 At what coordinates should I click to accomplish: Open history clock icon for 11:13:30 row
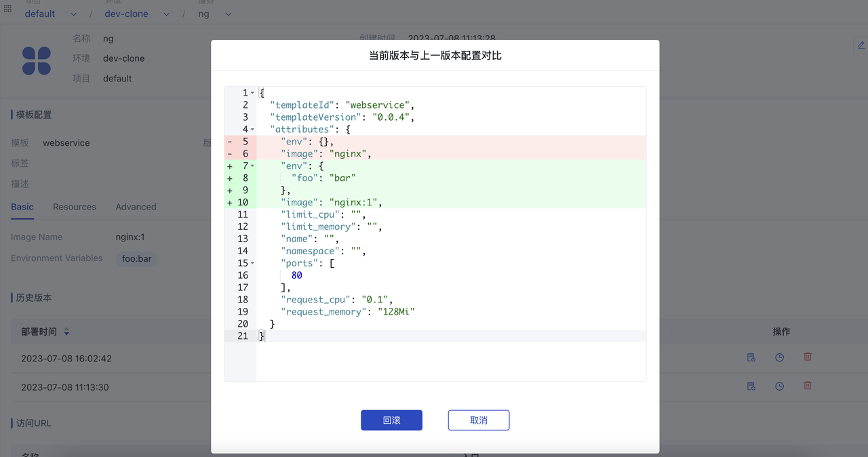779,386
